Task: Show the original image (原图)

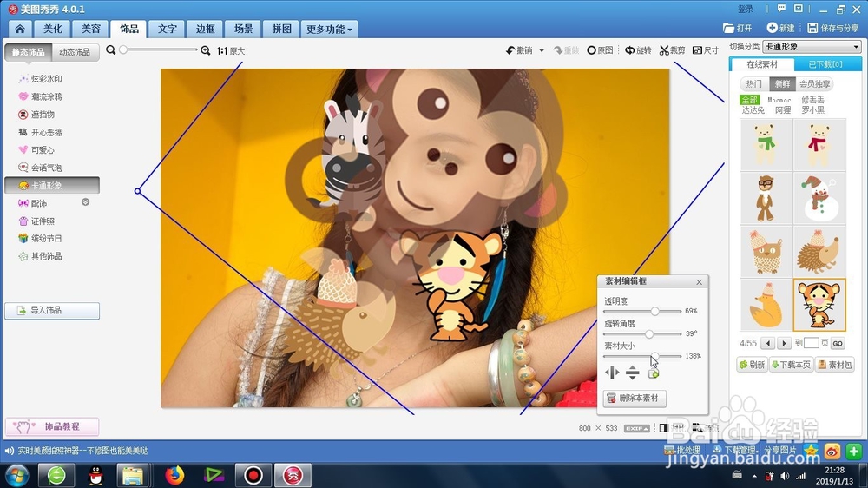Action: point(600,50)
